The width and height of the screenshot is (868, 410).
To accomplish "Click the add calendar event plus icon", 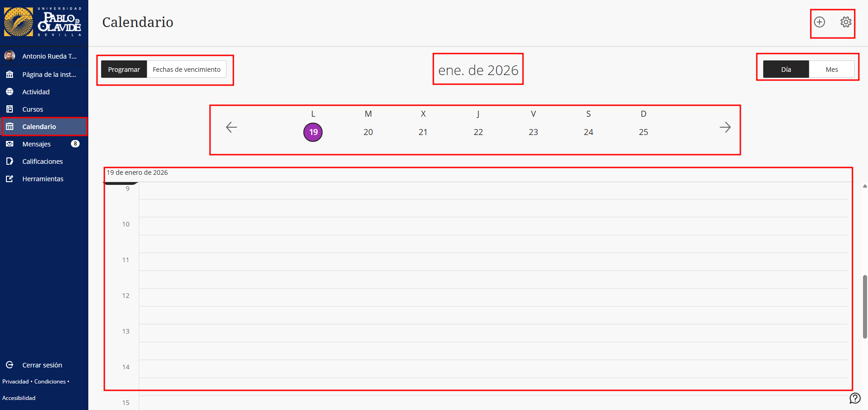I will point(819,22).
